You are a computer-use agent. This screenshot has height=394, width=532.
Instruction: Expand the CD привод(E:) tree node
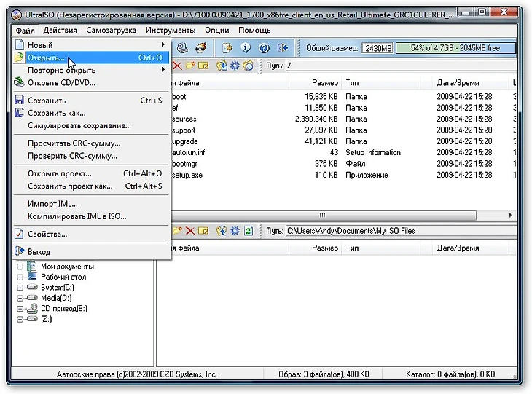coord(20,308)
